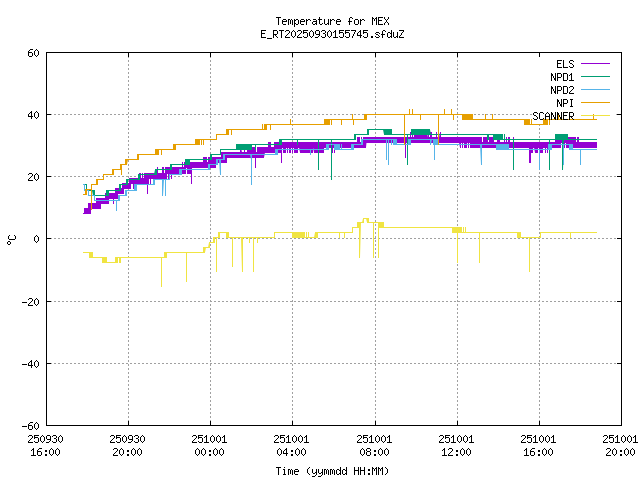Image resolution: width=640 pixels, height=480 pixels.
Task: Select the 251001 12:00 x-axis tick label
Action: point(457,445)
